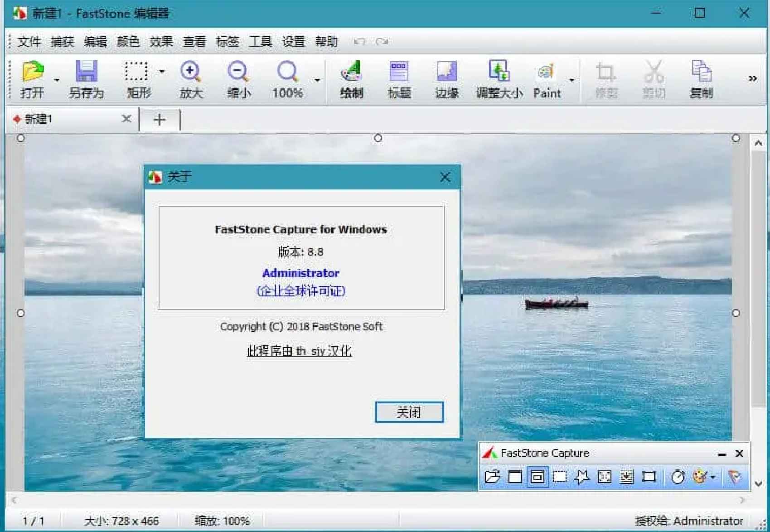Select the freehand region capture icon
Viewport: 770px width, 532px height.
coord(582,477)
